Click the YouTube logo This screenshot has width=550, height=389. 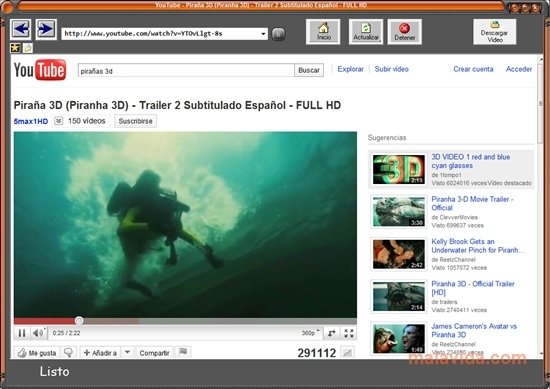(40, 70)
